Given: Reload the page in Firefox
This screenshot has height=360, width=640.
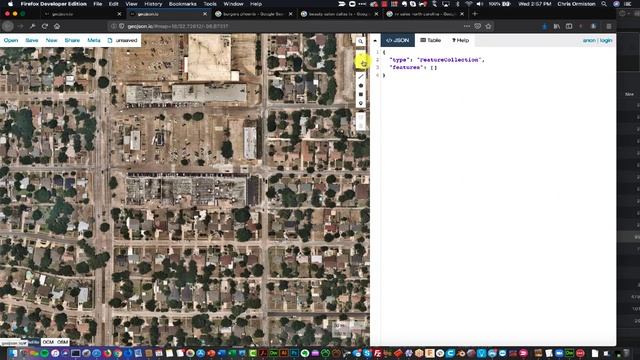Looking at the screenshot, I should coord(45,26).
